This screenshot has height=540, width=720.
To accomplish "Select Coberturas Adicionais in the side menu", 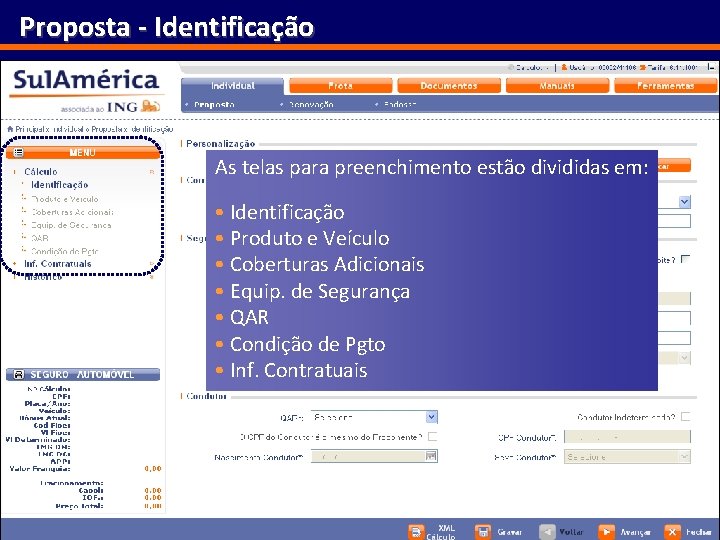I will (x=72, y=212).
